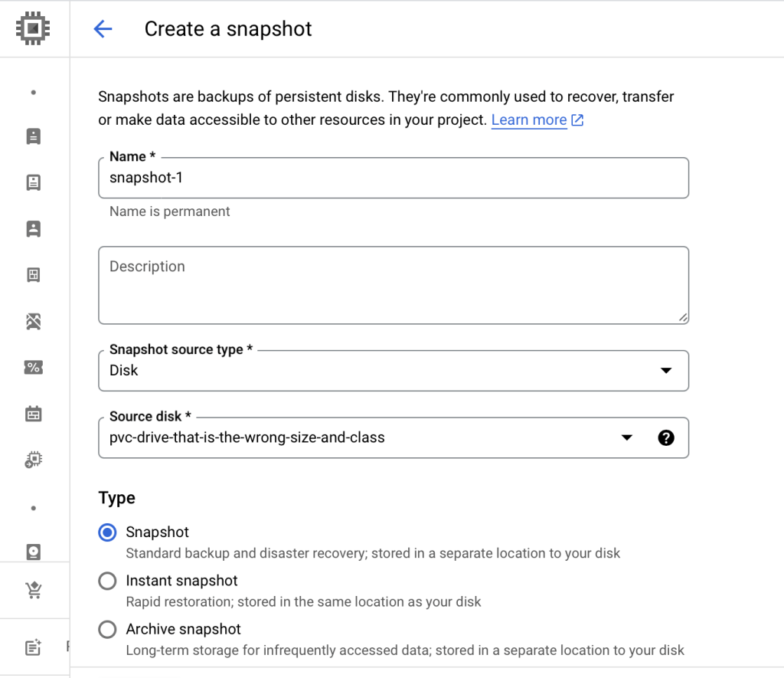Image resolution: width=784 pixels, height=678 pixels.
Task: Select the Snapshot radio button
Action: [108, 532]
